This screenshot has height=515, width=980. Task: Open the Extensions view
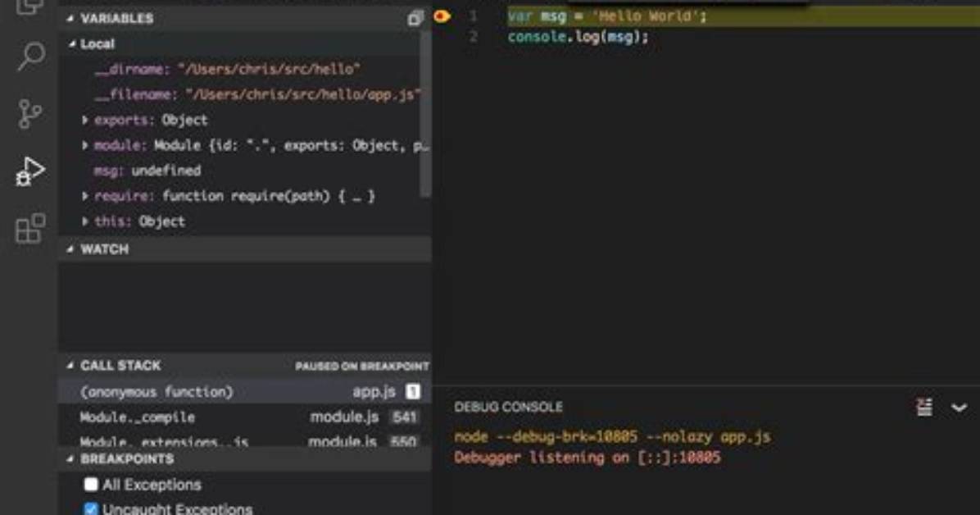coord(30,229)
